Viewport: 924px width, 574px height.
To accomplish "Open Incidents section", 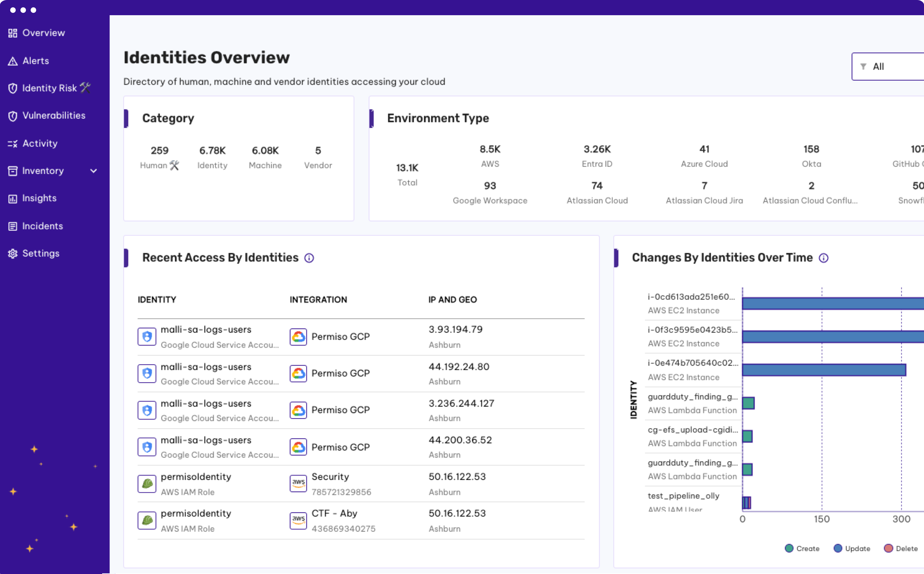I will click(x=42, y=226).
